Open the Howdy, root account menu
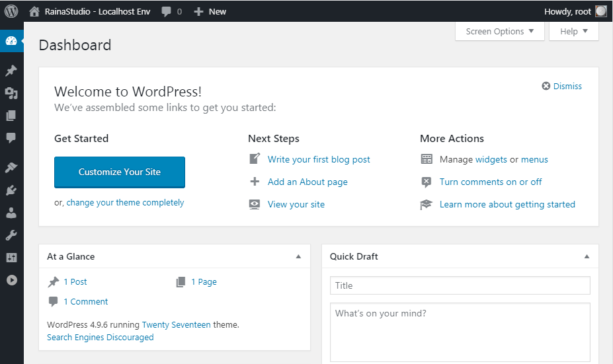 [575, 12]
